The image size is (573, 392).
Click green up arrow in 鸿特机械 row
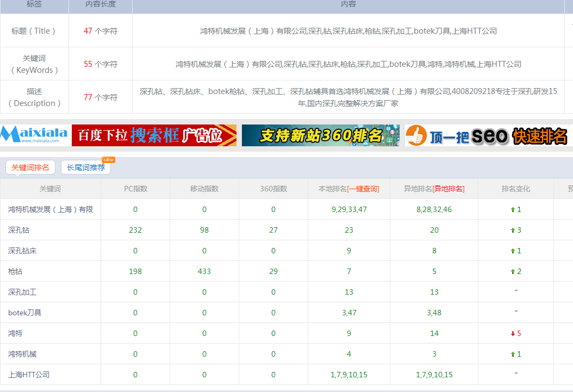click(x=512, y=354)
